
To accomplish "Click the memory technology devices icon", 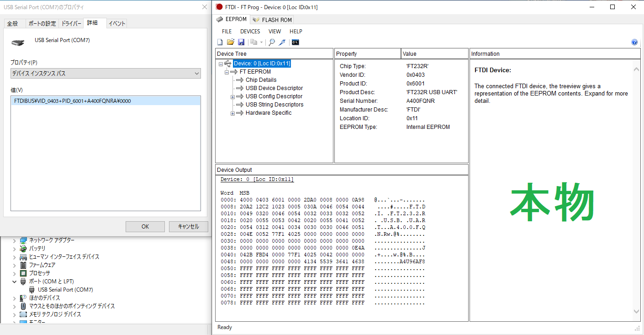I will [x=23, y=314].
